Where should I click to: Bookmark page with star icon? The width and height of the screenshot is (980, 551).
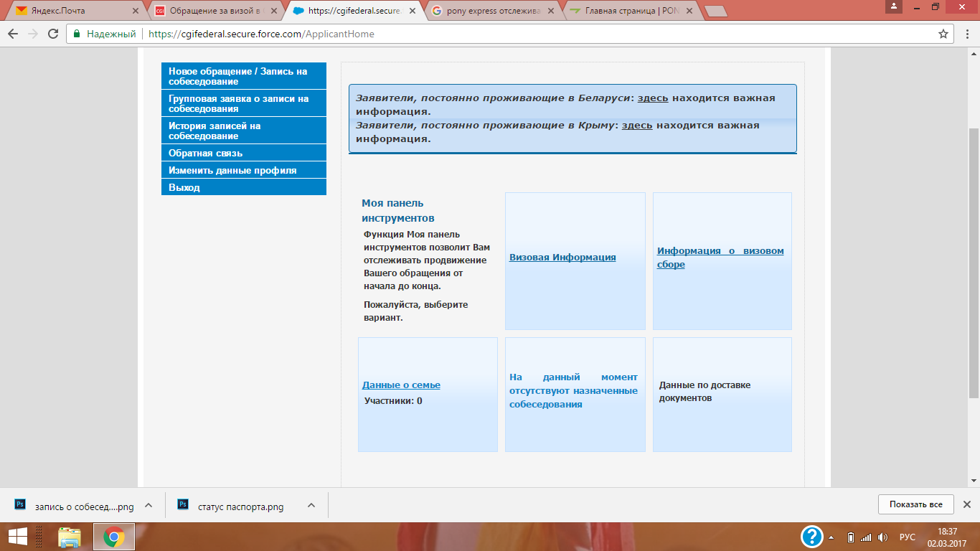click(943, 34)
